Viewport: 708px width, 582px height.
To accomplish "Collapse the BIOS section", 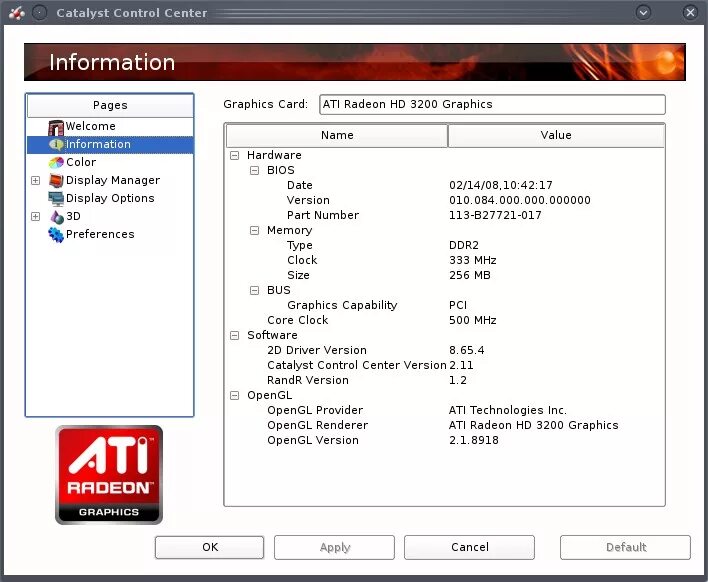I will [x=255, y=170].
